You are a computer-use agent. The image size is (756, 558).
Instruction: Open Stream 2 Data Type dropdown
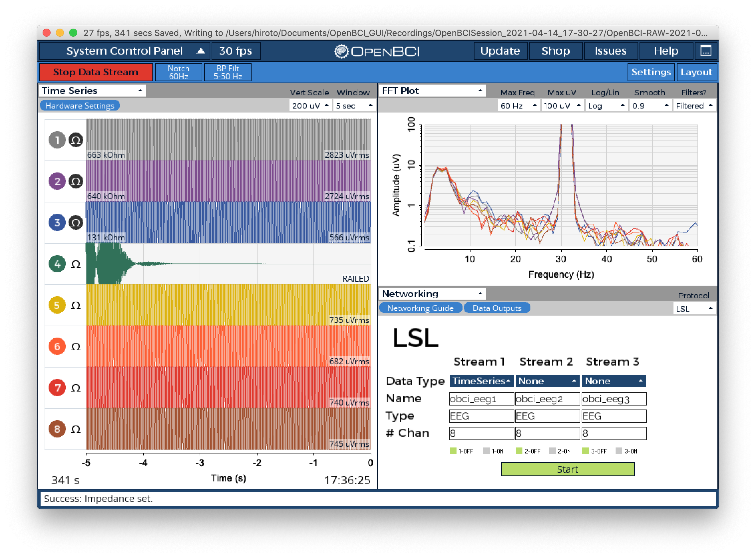tap(547, 381)
